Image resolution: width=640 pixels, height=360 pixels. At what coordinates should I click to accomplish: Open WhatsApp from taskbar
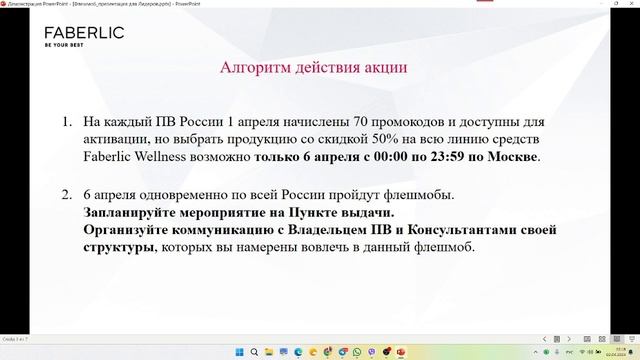[x=357, y=352]
